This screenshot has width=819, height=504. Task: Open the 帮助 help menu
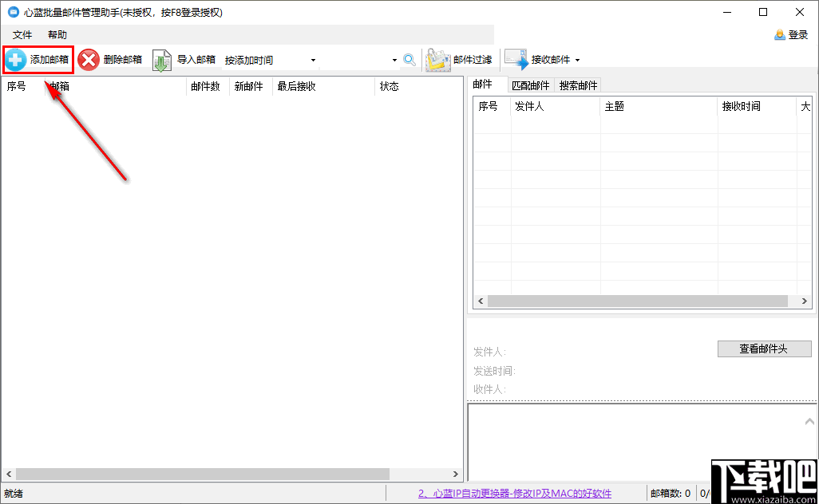(x=57, y=34)
